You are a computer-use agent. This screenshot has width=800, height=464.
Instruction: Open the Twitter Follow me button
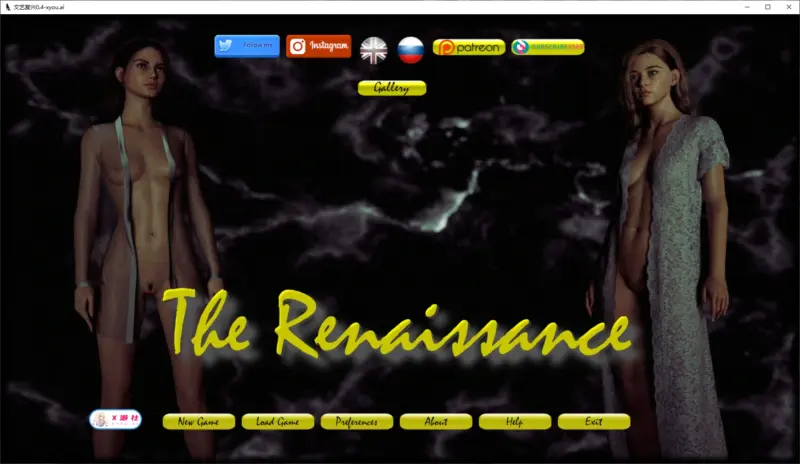247,46
